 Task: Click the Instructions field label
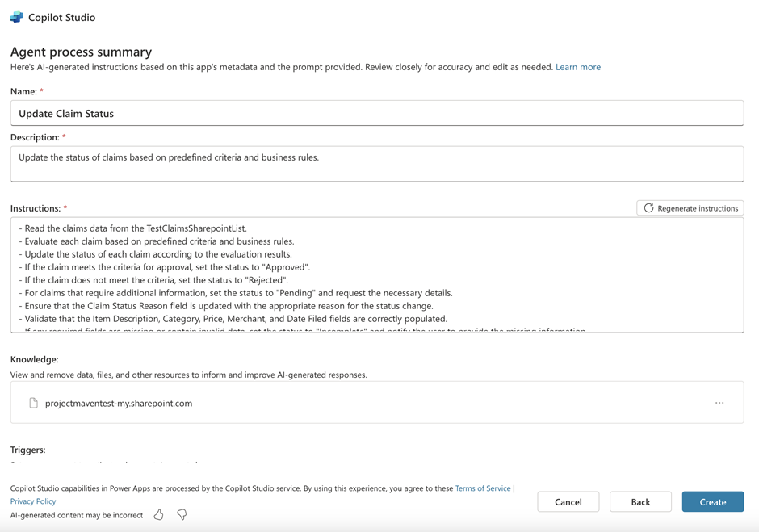36,208
